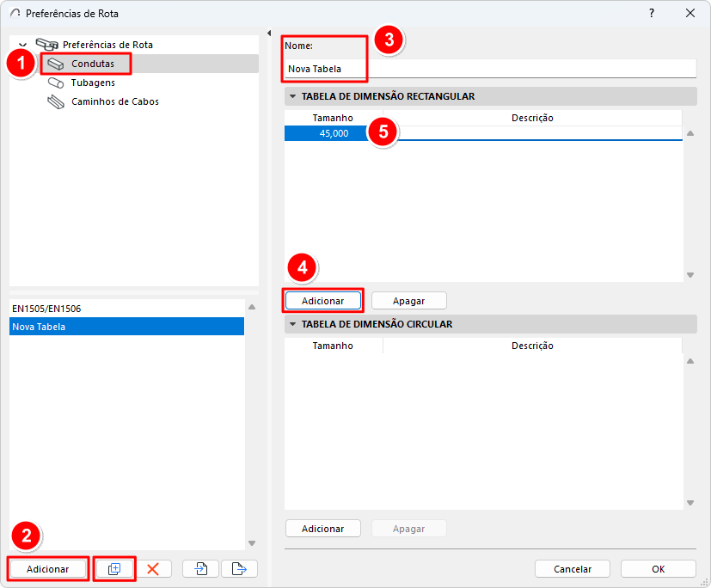711x588 pixels.
Task: Click the Nome field containing Nova Tabela
Action: pos(490,69)
